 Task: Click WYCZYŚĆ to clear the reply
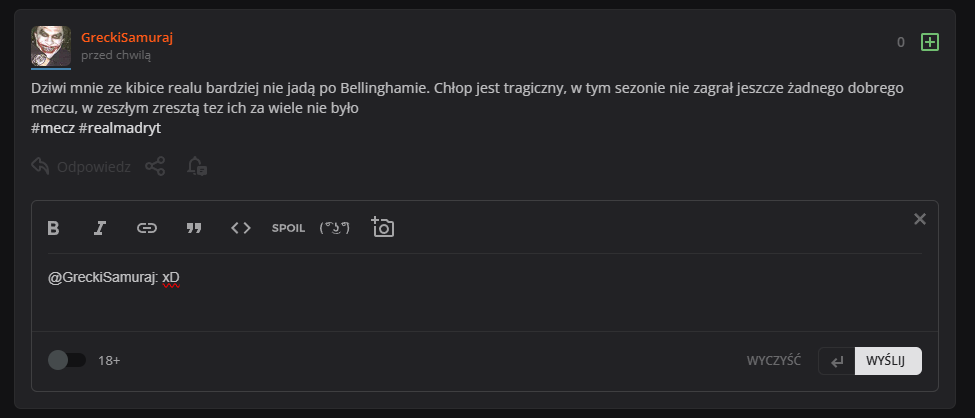774,361
